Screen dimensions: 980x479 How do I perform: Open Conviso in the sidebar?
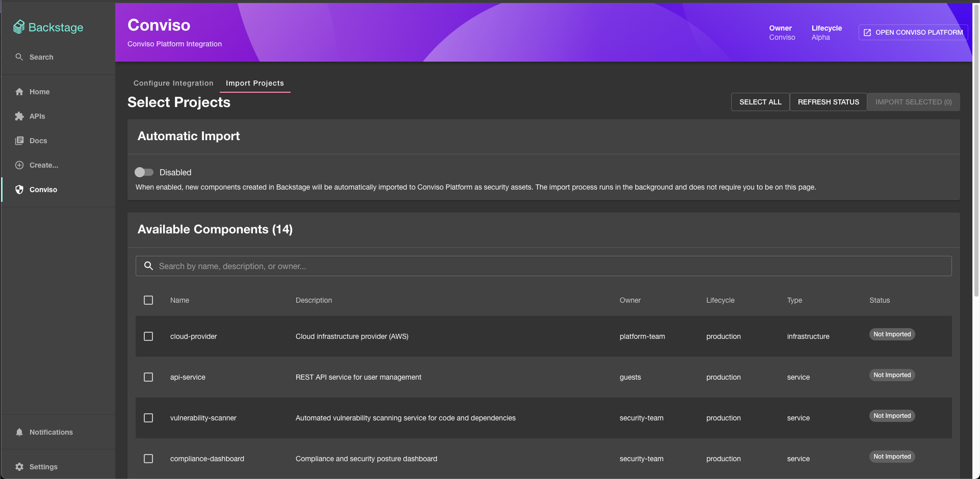click(x=58, y=190)
